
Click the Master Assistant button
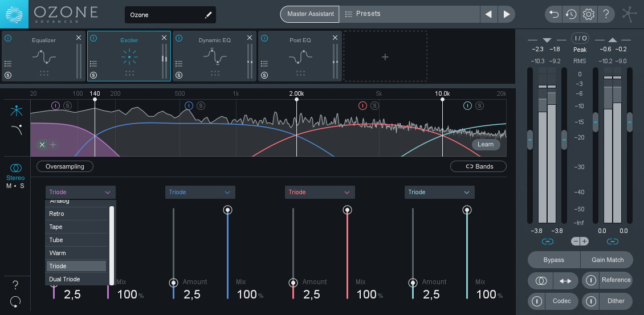coord(309,14)
